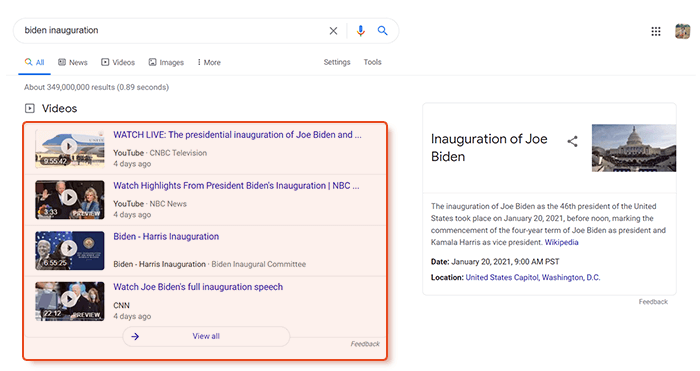Open the More search filters menu
This screenshot has height=371, width=700.
[209, 63]
